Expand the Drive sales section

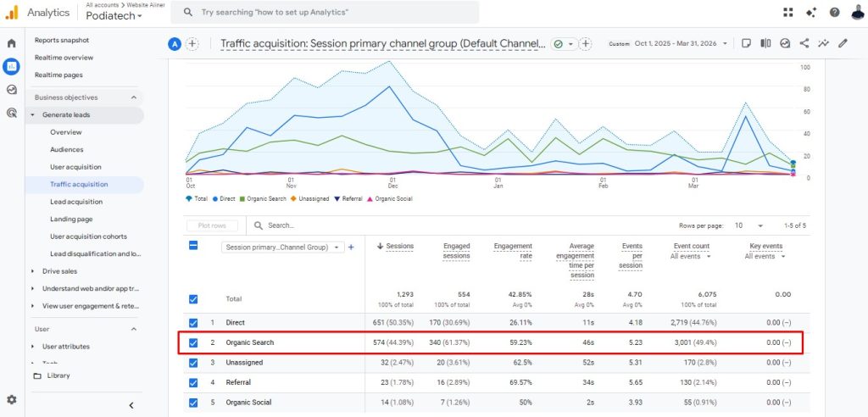point(59,271)
